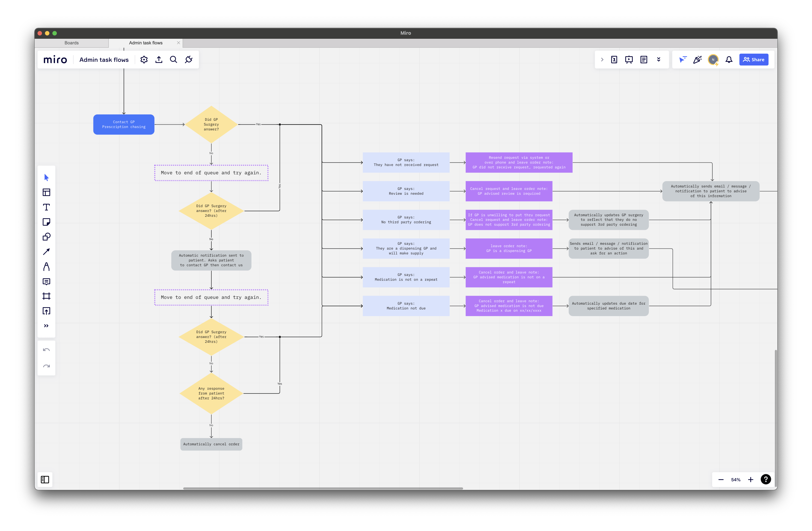This screenshot has width=812, height=531.
Task: Expand more options double-chevron down
Action: coord(659,60)
